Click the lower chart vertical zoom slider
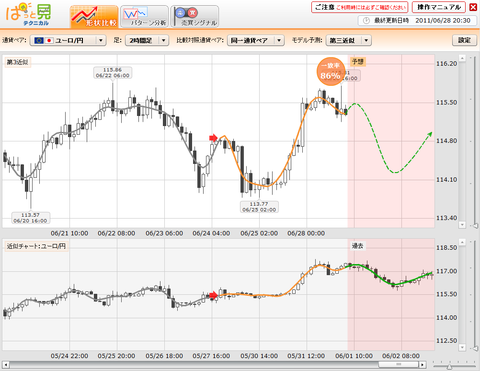The image size is (480, 371). click(475, 348)
